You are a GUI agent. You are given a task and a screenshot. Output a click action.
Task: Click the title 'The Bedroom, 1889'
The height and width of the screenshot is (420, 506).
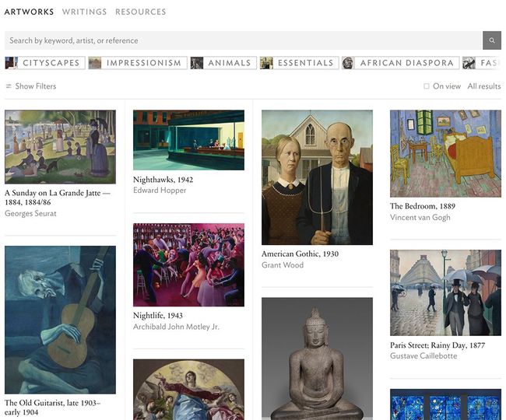[x=423, y=206]
